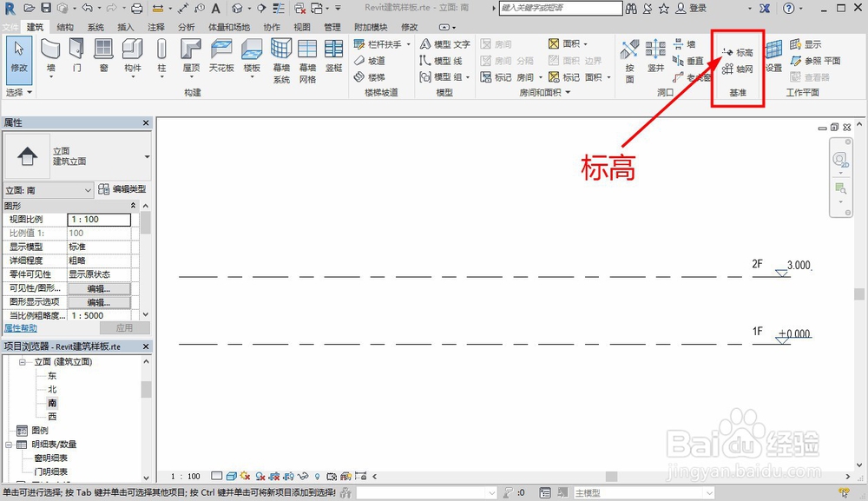Select the 门 (Door) tool
This screenshot has width=868, height=501.
coord(77,56)
